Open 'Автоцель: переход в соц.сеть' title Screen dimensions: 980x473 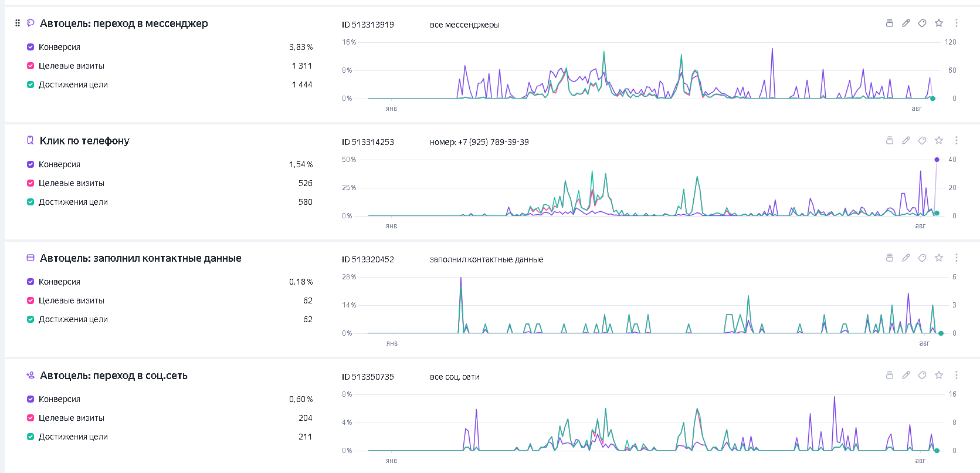[114, 376]
